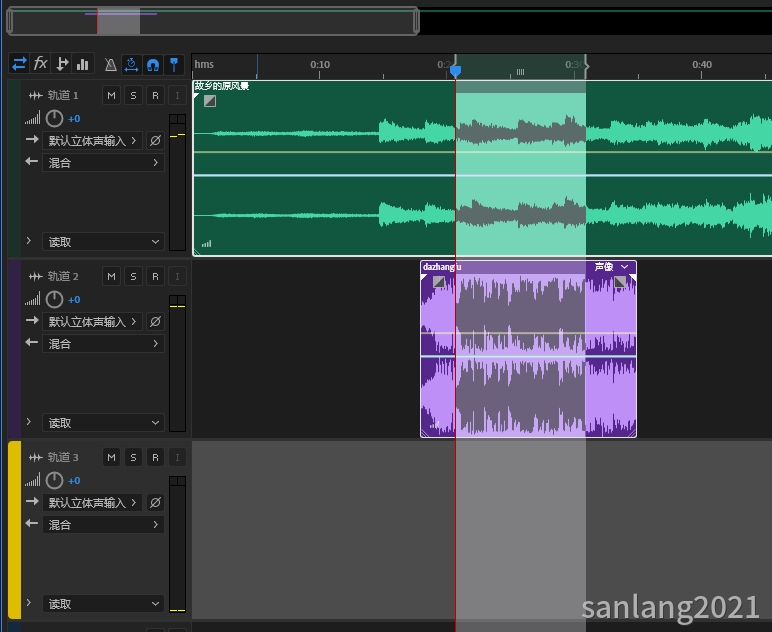
Task: Switch to the Sends view icon
Action: [62, 64]
